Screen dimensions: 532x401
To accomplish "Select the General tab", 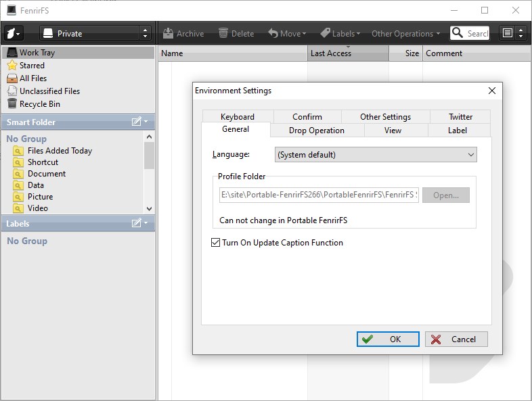I will (x=236, y=129).
